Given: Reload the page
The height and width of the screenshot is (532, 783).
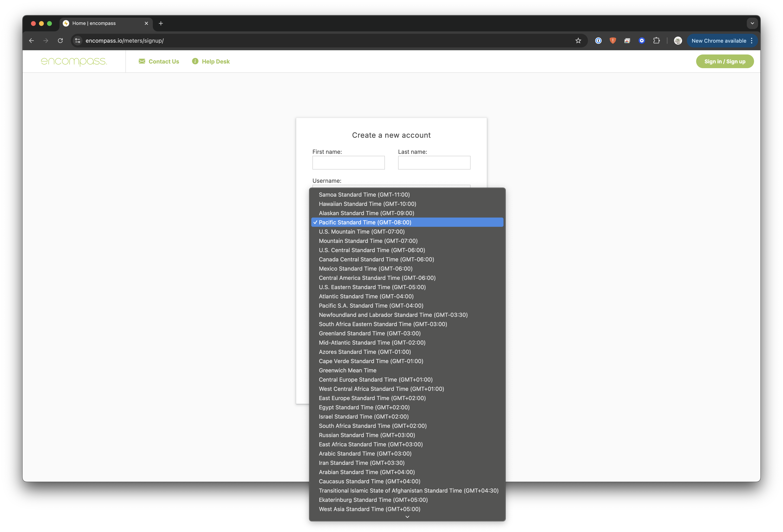Looking at the screenshot, I should click(x=60, y=41).
